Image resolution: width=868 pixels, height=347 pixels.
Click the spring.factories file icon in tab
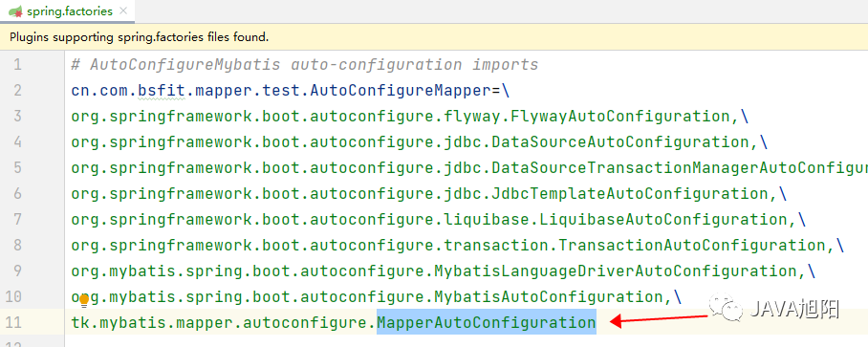(15, 11)
